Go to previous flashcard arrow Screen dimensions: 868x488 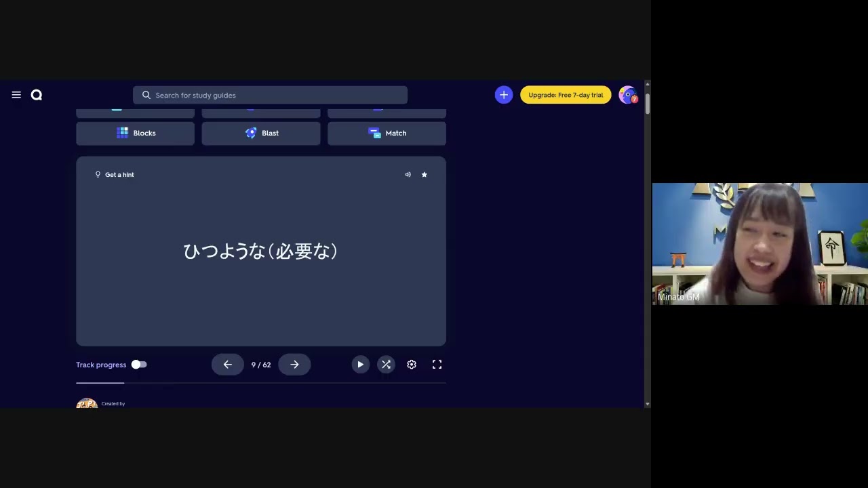pos(227,365)
